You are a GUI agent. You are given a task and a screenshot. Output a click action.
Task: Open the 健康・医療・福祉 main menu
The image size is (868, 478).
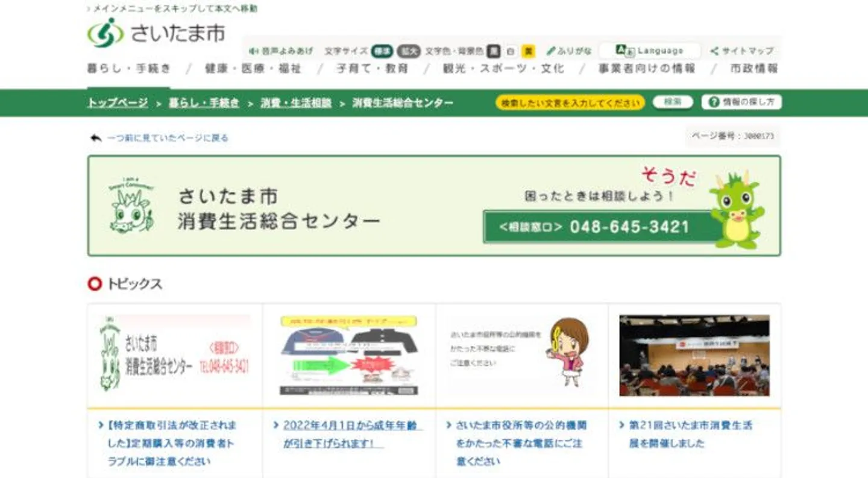[x=253, y=69]
